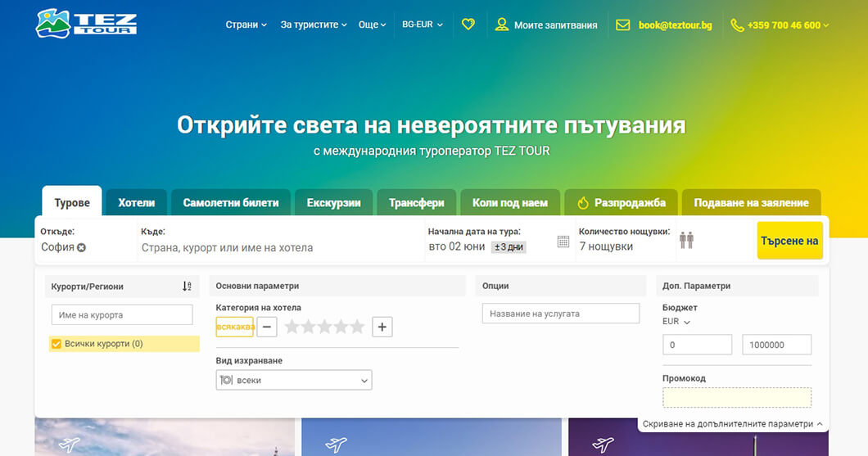
Task: Collapse Скриване на допълнителните параметри
Action: [x=733, y=424]
